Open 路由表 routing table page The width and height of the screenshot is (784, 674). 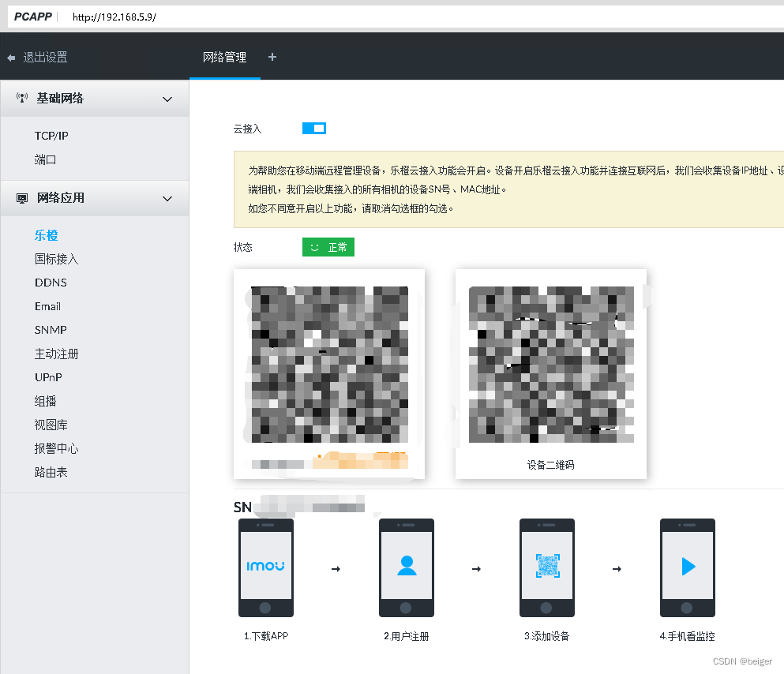pyautogui.click(x=51, y=472)
